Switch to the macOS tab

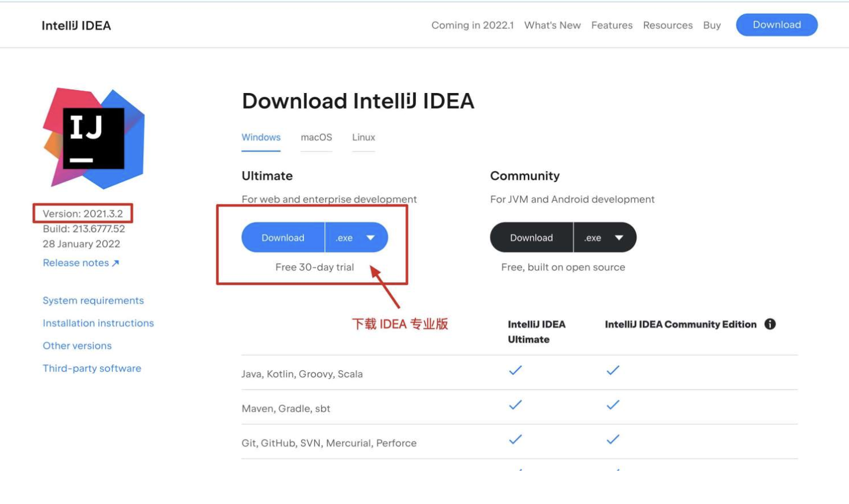coord(317,138)
